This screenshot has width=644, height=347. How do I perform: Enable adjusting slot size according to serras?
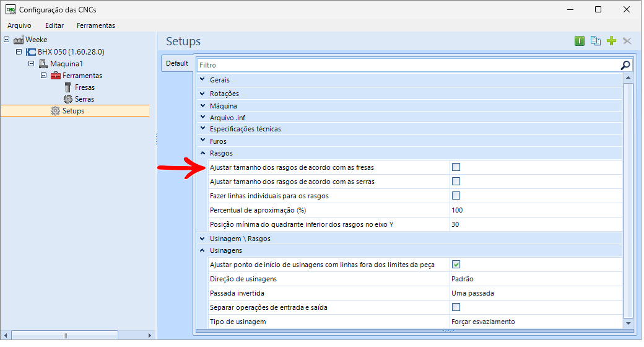point(456,182)
